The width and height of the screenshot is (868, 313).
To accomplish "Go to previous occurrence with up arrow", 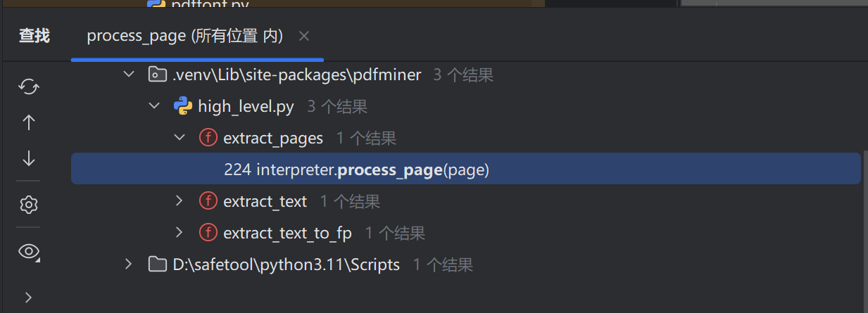I will coord(29,123).
